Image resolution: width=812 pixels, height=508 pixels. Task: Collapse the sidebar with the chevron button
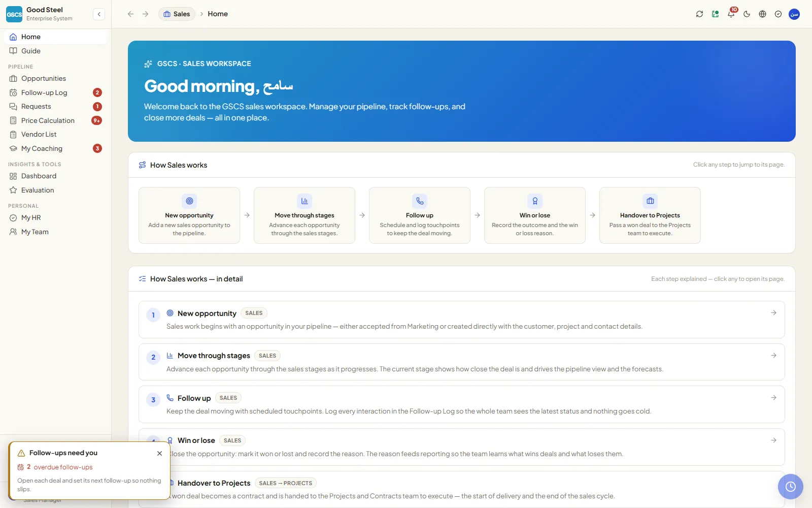99,14
